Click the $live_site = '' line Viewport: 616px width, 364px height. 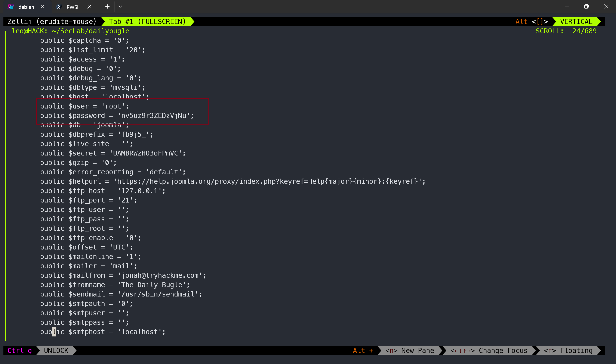pyautogui.click(x=86, y=144)
